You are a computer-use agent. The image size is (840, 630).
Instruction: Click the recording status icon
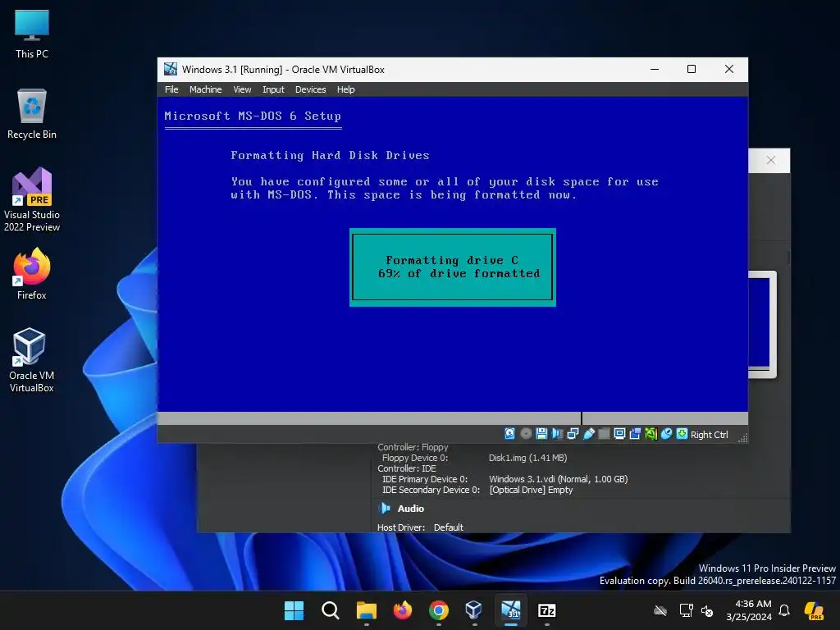[636, 434]
